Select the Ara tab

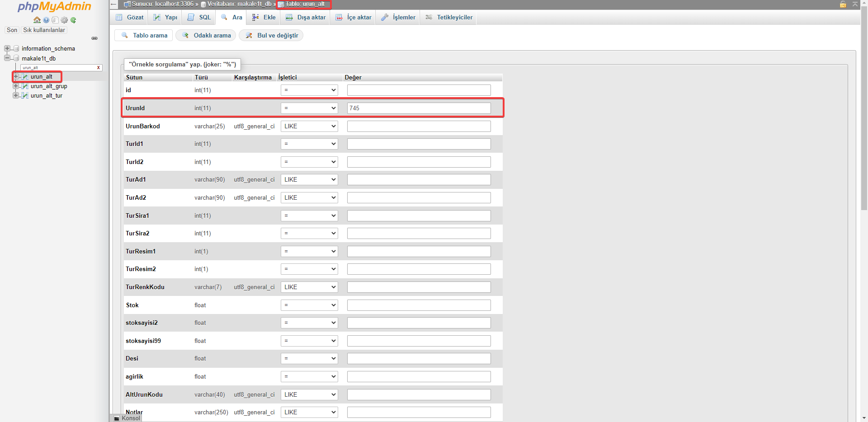(x=231, y=17)
